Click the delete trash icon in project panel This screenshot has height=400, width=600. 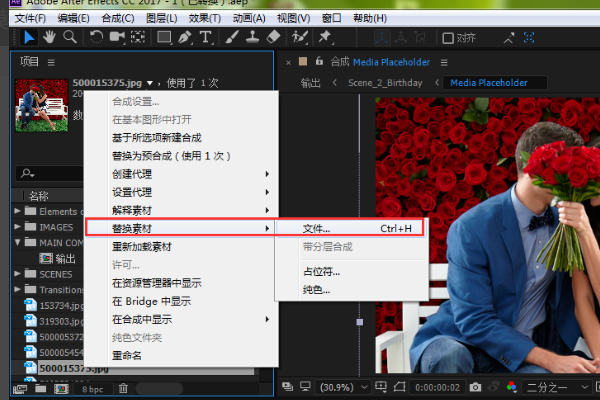pyautogui.click(x=123, y=388)
